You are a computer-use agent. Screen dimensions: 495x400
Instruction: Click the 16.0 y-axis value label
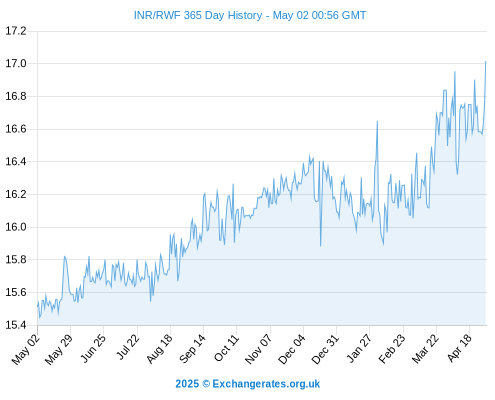16,227
